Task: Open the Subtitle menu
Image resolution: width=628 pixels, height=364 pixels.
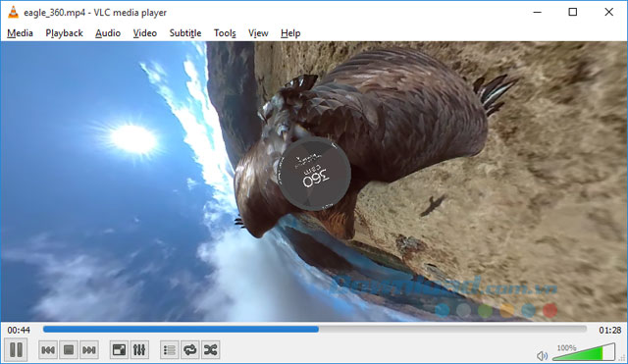Action: pyautogui.click(x=185, y=33)
